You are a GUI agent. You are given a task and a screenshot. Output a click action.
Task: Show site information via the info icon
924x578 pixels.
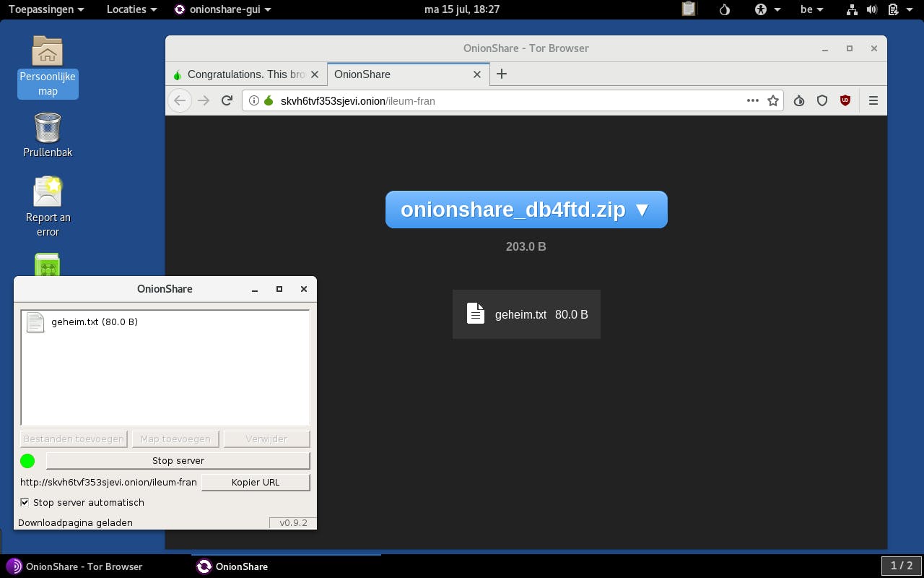254,101
